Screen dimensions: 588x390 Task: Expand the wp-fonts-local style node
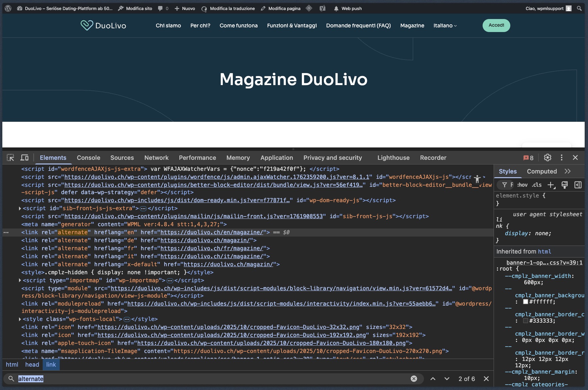click(x=20, y=319)
